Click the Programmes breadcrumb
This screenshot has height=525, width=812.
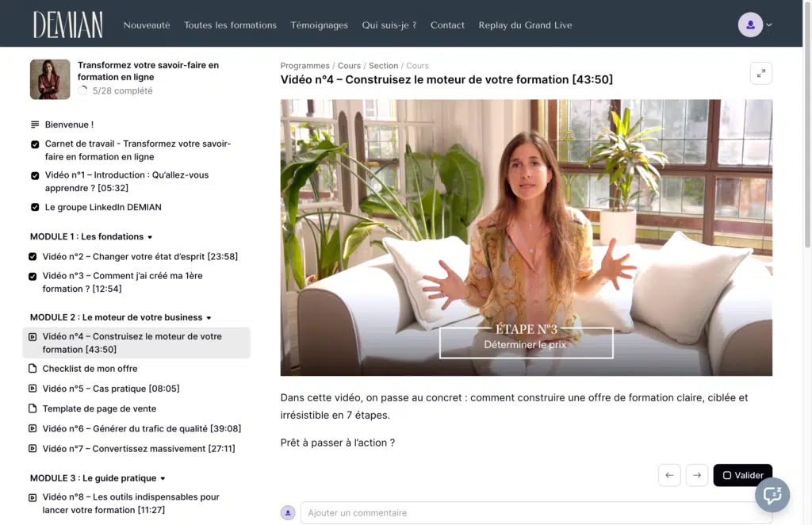pyautogui.click(x=305, y=66)
